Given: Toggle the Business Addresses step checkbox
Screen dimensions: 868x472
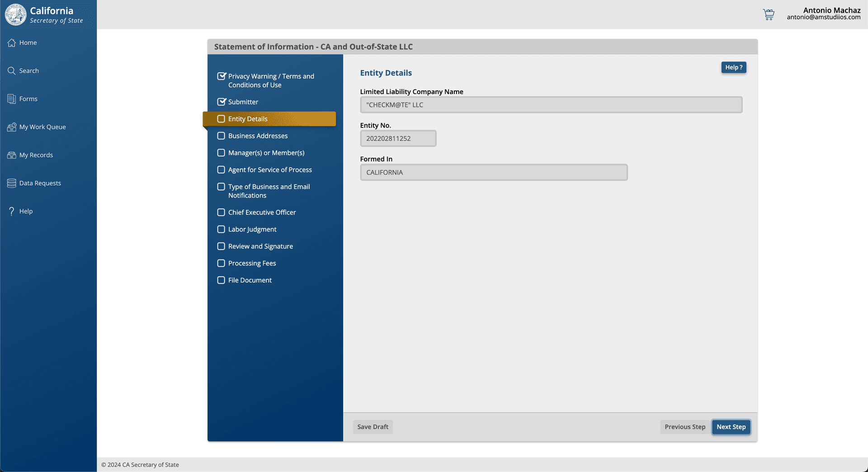Looking at the screenshot, I should coord(221,136).
